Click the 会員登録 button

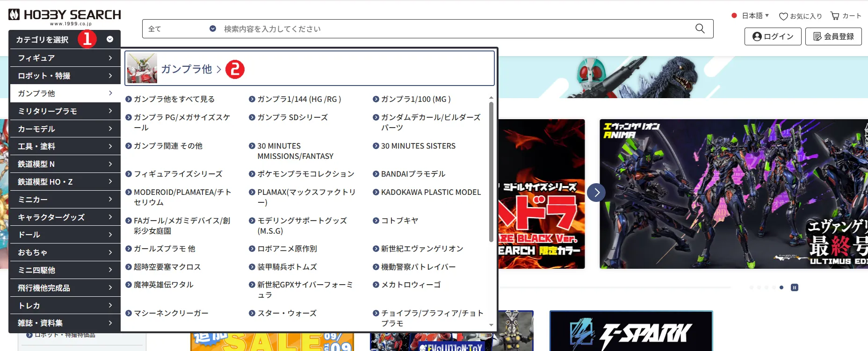(x=833, y=36)
